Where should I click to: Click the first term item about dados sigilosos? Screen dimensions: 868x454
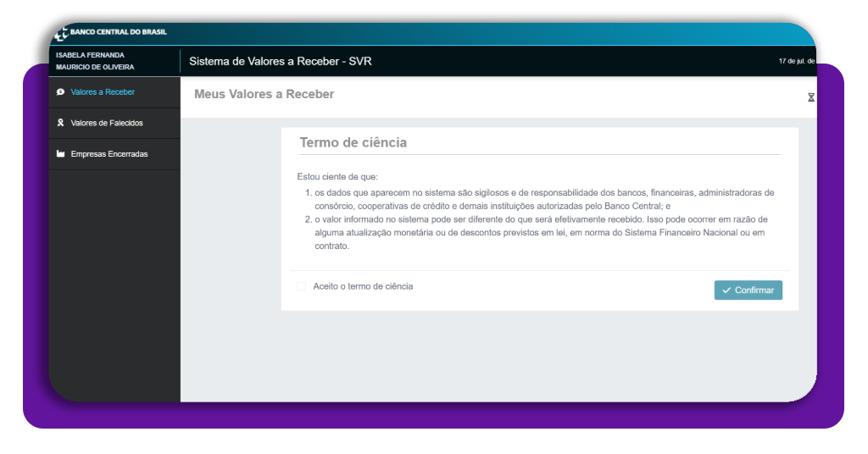[544, 200]
